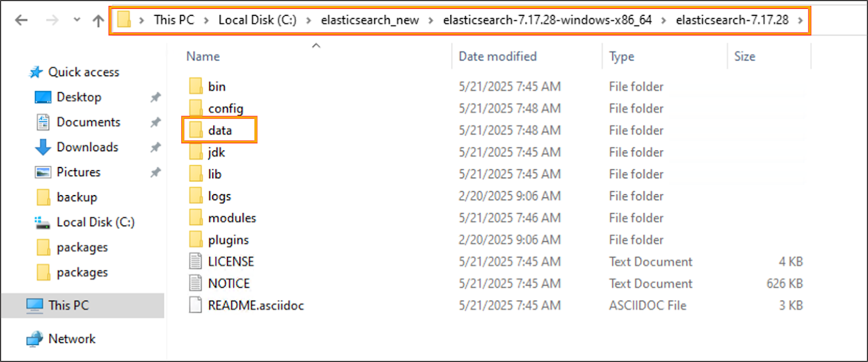Select the data folder
Image resolution: width=868 pixels, height=362 pixels.
[x=220, y=131]
